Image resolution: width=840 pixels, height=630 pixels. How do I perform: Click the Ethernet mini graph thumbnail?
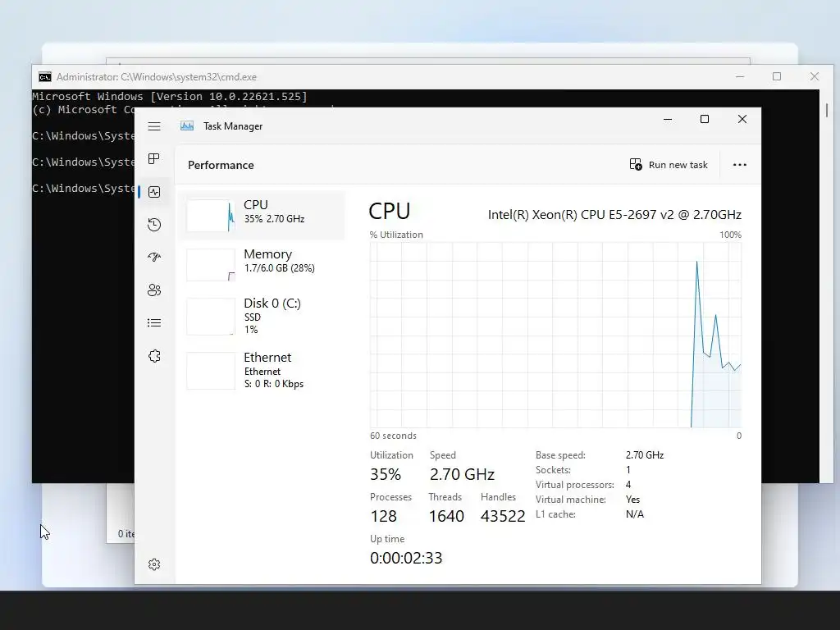coord(211,371)
